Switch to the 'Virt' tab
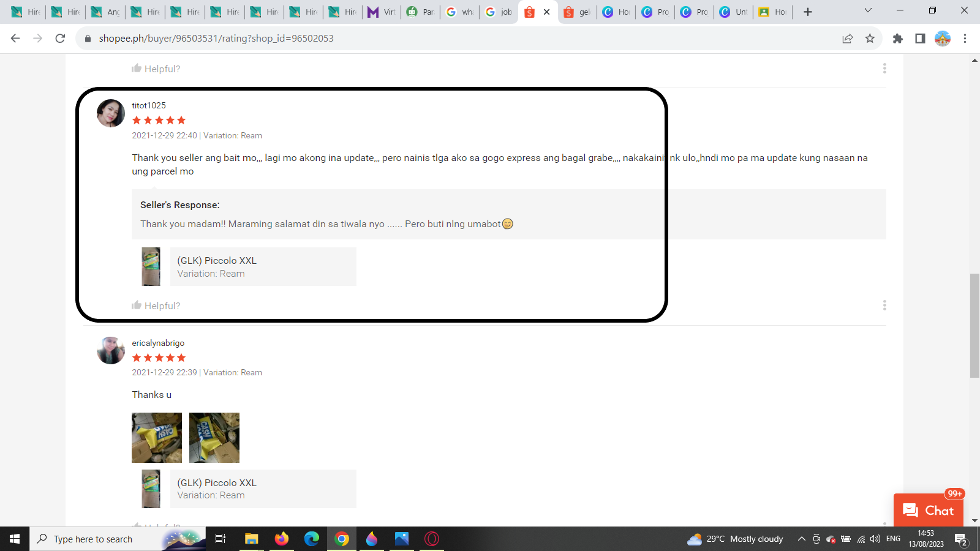This screenshot has width=980, height=551. (381, 12)
